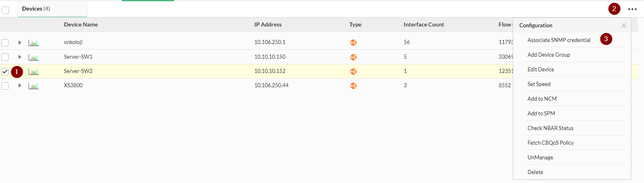This screenshot has height=183, width=644.
Task: Select Add to SPM option
Action: click(541, 113)
